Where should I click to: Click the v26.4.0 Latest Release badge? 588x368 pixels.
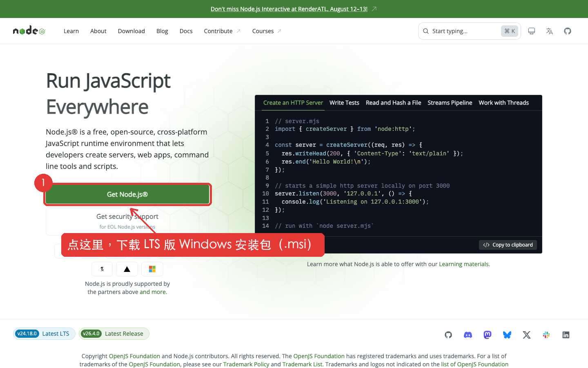(x=114, y=334)
